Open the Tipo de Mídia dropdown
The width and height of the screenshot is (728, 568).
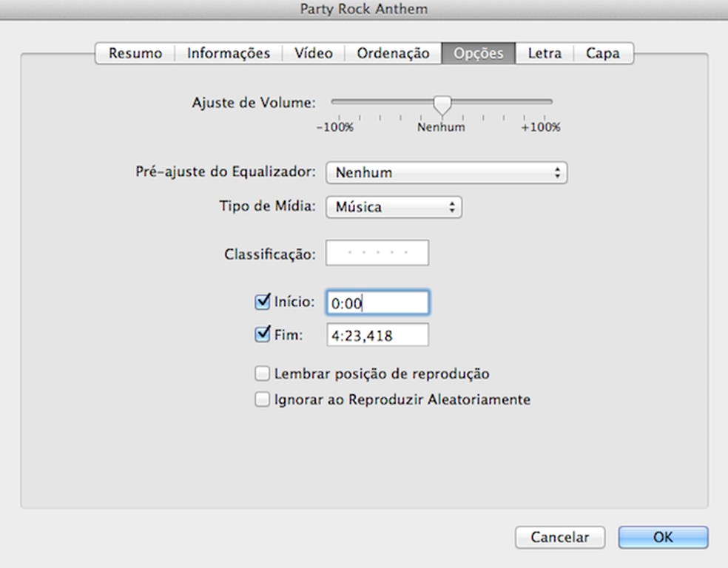394,207
